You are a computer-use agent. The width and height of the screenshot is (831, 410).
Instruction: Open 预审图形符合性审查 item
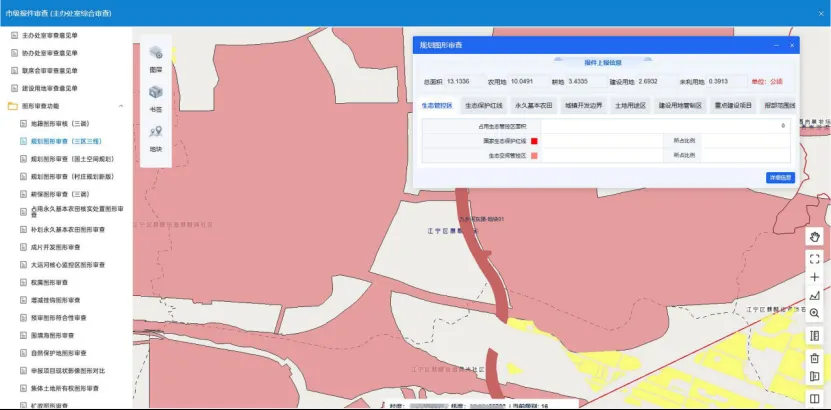(x=58, y=318)
